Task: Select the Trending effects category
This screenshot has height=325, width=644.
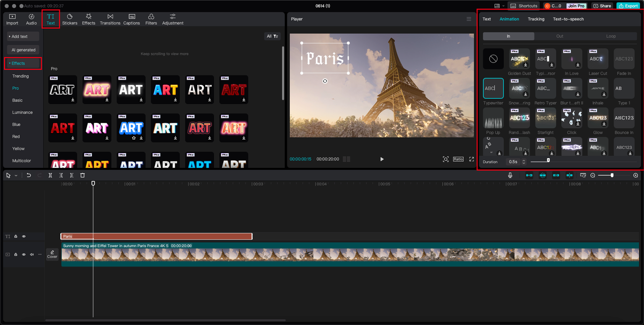Action: [x=21, y=76]
